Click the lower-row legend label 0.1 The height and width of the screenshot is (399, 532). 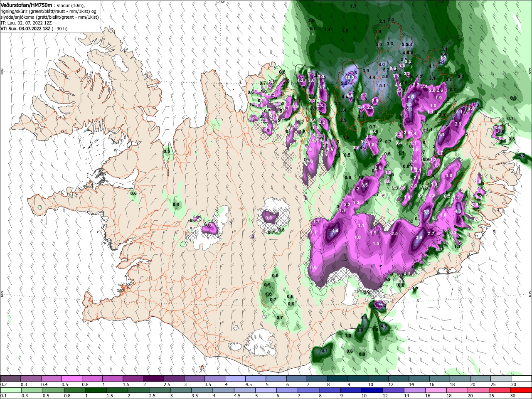tap(3, 396)
